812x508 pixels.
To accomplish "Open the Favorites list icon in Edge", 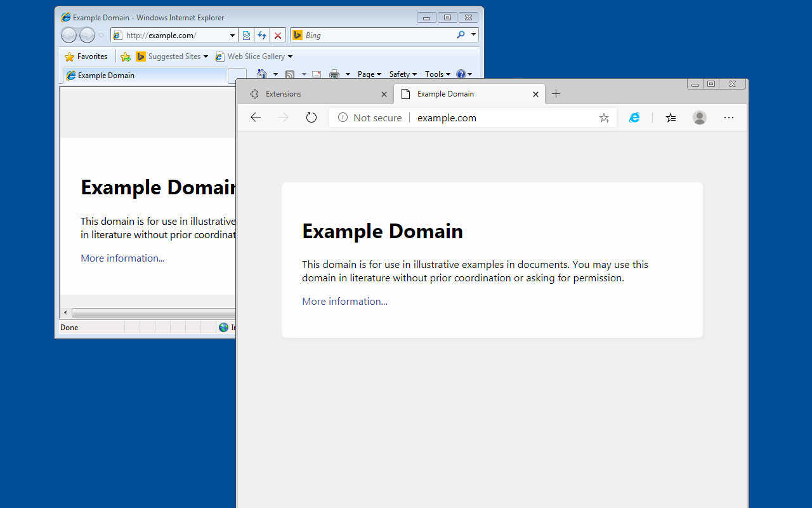I will [x=671, y=117].
